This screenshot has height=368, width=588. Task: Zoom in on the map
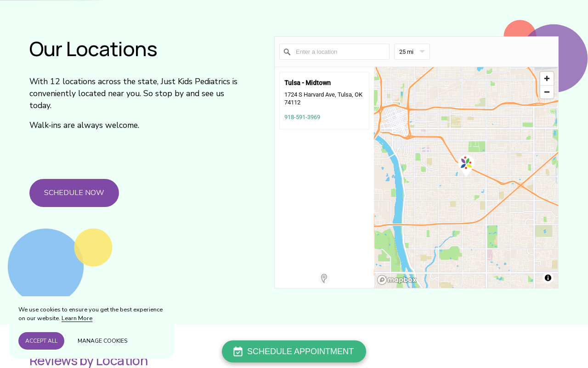(x=547, y=79)
